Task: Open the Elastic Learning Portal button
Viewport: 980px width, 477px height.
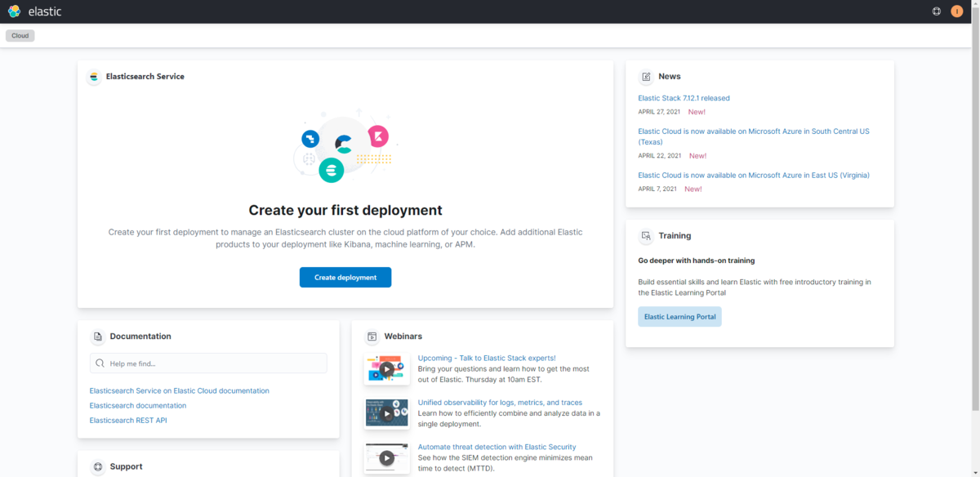Action: coord(679,317)
